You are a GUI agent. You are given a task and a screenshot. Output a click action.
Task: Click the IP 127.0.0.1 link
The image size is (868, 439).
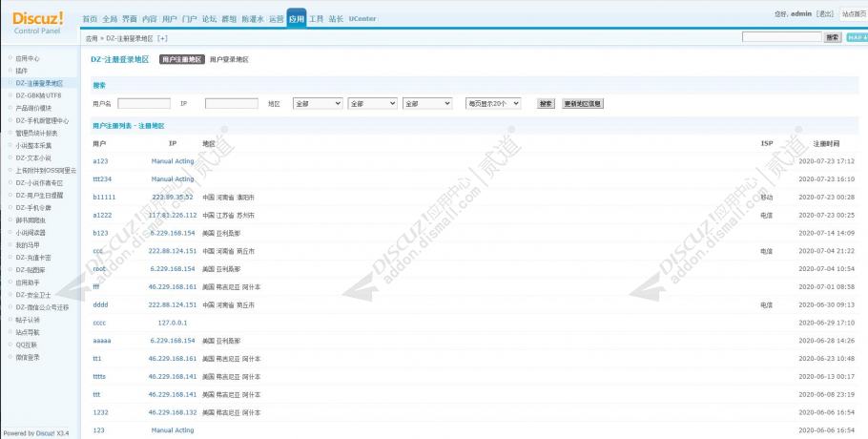pos(172,323)
